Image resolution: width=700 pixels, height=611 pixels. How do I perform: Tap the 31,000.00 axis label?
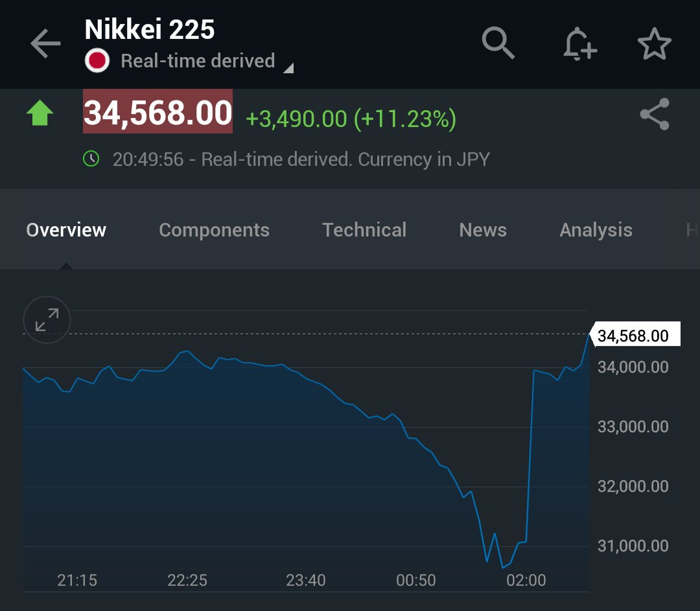point(633,546)
